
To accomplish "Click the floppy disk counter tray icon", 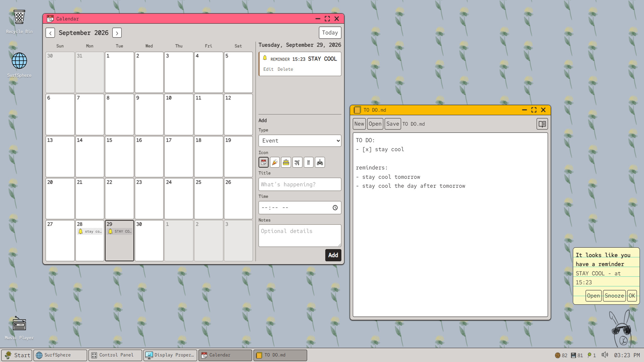I will tap(577, 355).
